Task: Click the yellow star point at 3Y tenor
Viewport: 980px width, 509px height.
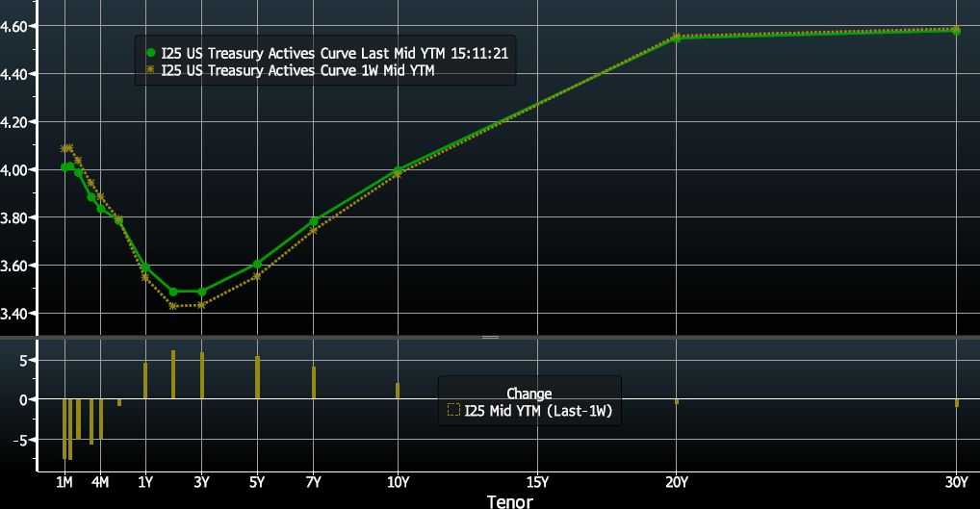Action: pyautogui.click(x=201, y=305)
